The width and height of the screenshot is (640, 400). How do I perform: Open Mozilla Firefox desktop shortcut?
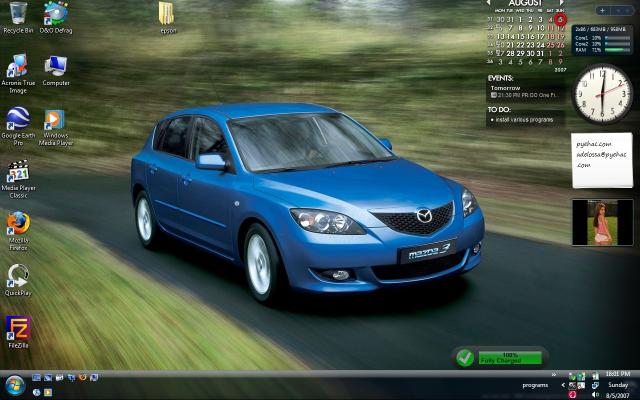[x=18, y=231]
